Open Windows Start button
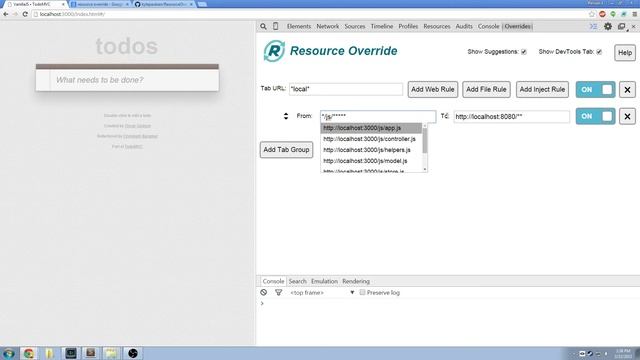 9,353
